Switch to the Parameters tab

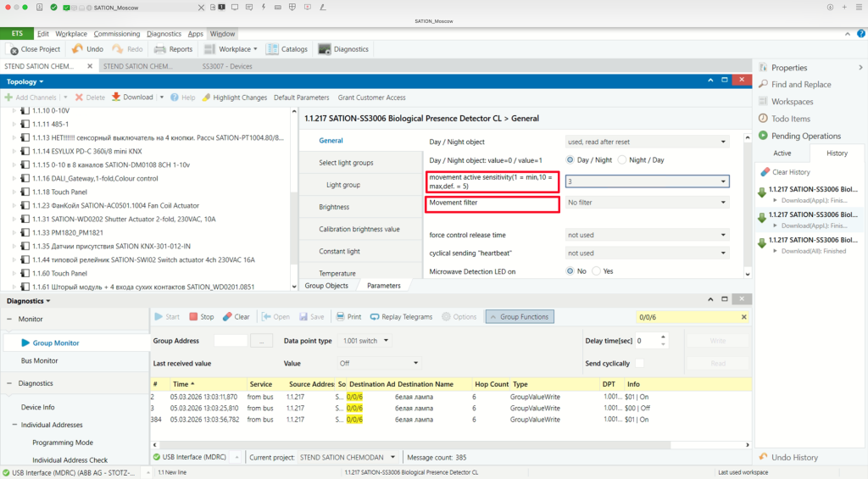pyautogui.click(x=384, y=286)
